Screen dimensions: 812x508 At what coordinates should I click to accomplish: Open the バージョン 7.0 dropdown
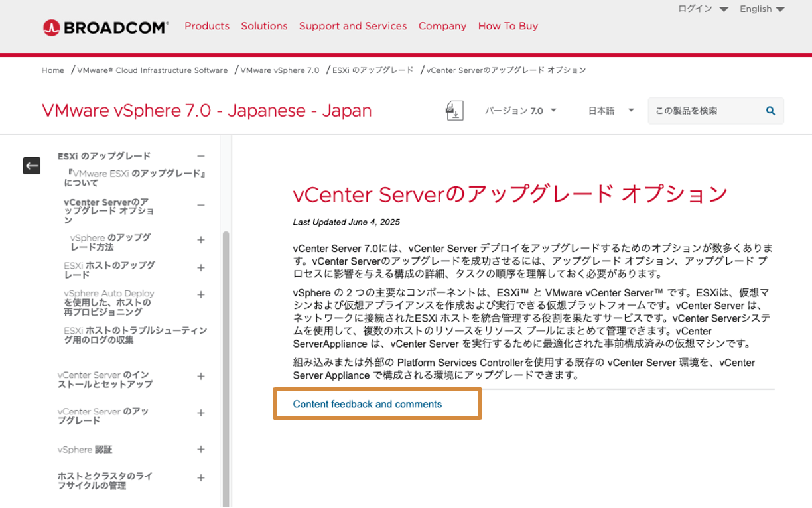tap(521, 111)
